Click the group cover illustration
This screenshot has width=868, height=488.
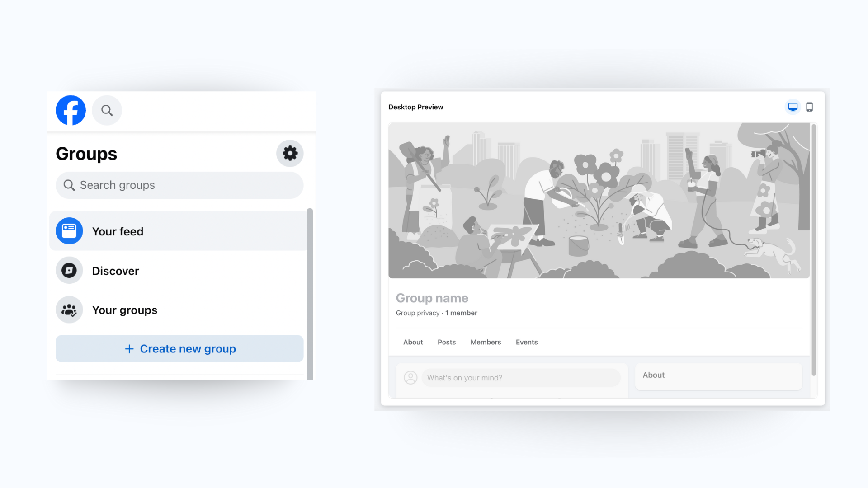pyautogui.click(x=599, y=201)
